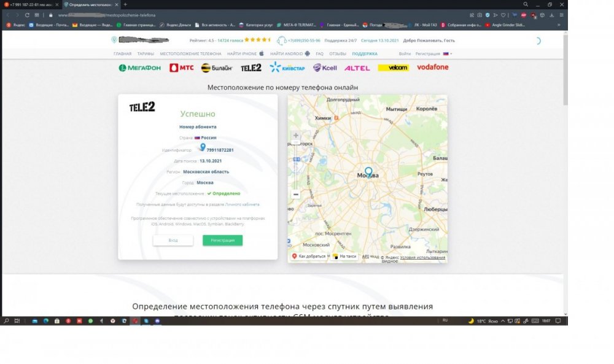The image size is (614, 364).
Task: Click the green Регистрация button
Action: coord(222,241)
